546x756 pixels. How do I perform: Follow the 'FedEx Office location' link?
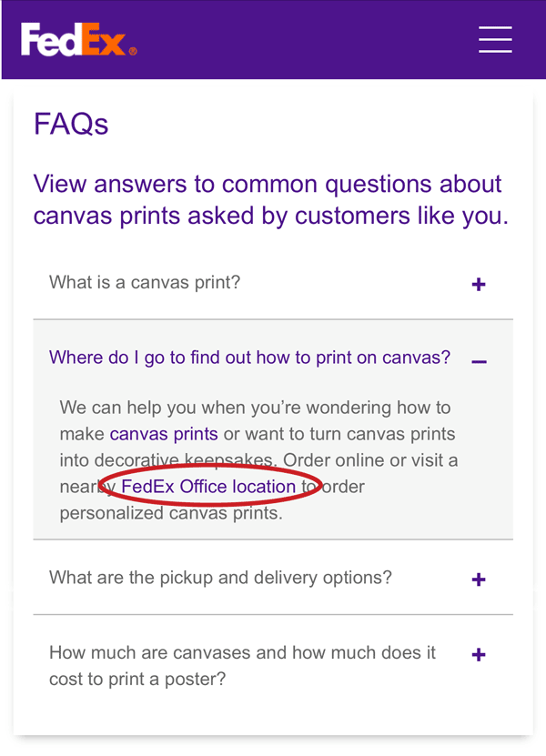207,487
